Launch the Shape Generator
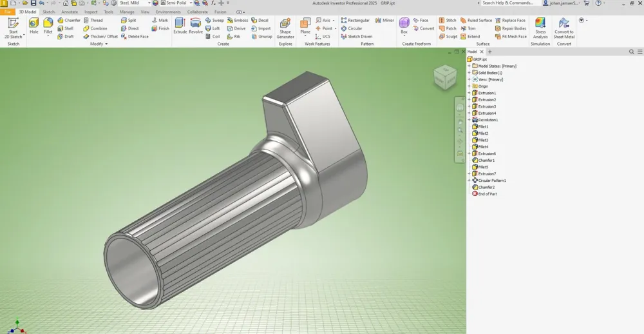Image resolution: width=644 pixels, height=334 pixels. point(285,28)
